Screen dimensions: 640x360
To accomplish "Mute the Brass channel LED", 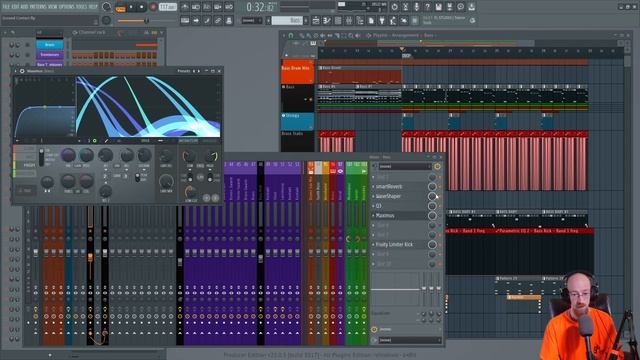I will click(27, 45).
